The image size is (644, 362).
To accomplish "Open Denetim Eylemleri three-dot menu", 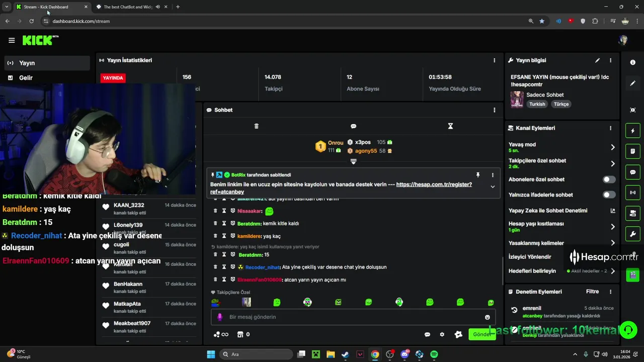I will point(610,292).
